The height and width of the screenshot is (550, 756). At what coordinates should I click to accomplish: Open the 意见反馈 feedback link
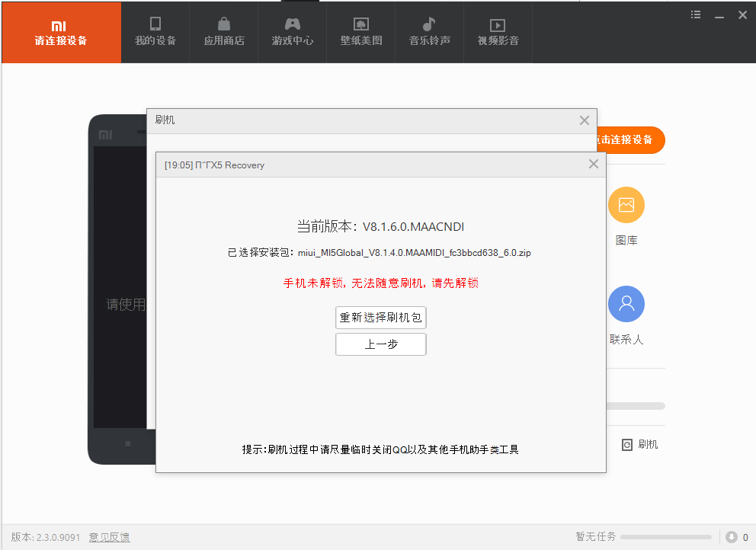pos(109,537)
